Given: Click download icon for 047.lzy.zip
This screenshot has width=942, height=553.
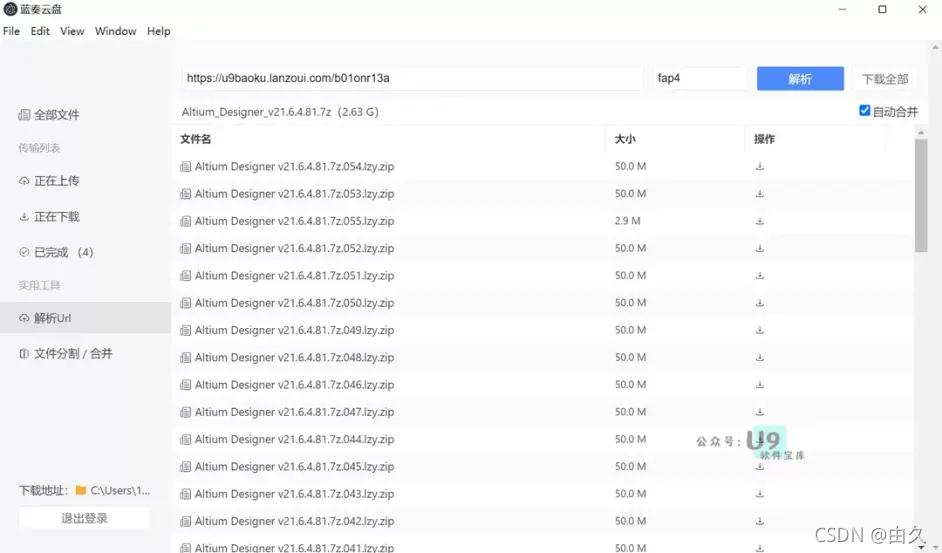Looking at the screenshot, I should click(759, 412).
